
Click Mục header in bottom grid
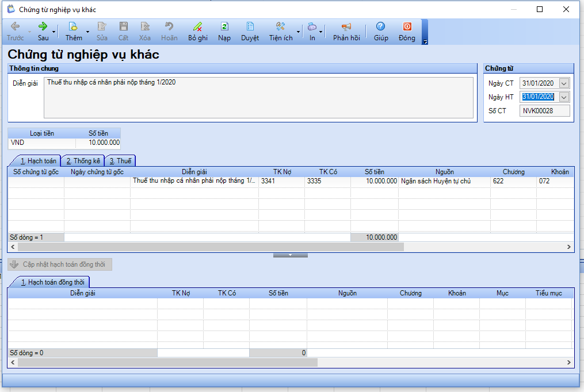tap(502, 293)
